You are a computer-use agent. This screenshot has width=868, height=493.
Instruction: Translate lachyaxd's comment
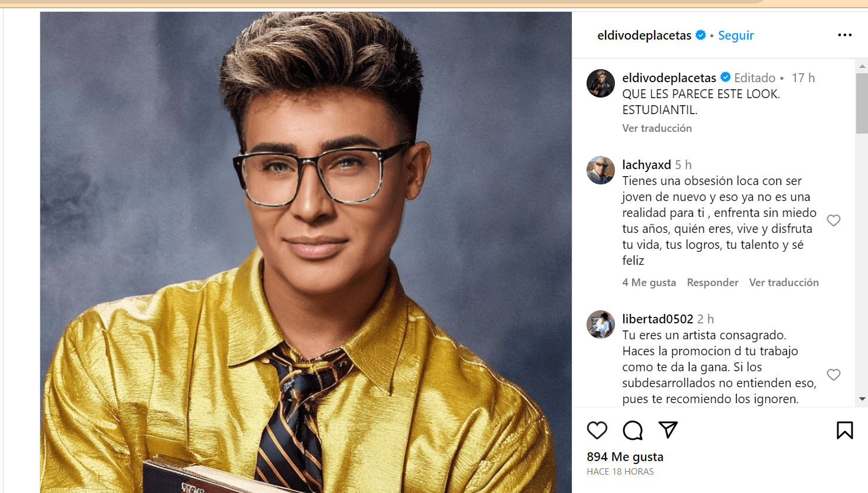pos(784,283)
